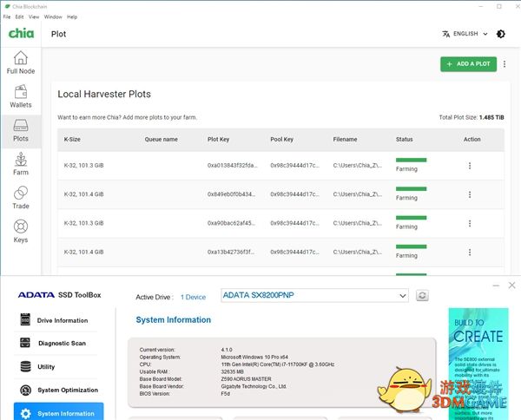Screen dimensions: 521x420
Task: Click the Filename column header
Action: 345,140
